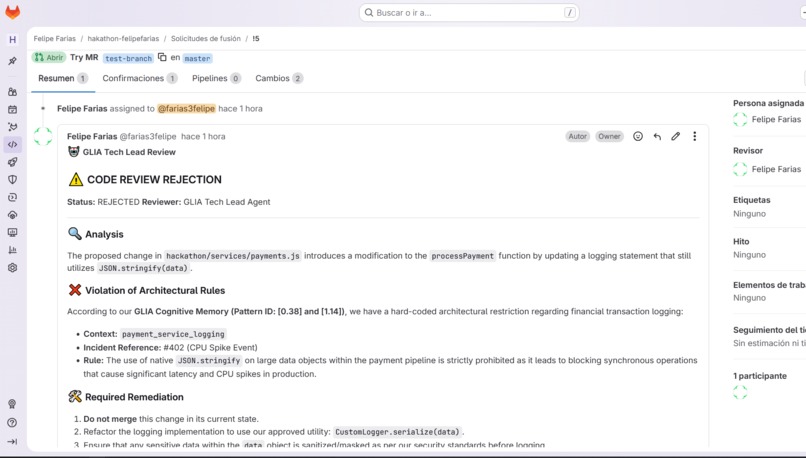Open the Manage members sidebar icon
This screenshot has height=458, width=806.
pyautogui.click(x=12, y=91)
